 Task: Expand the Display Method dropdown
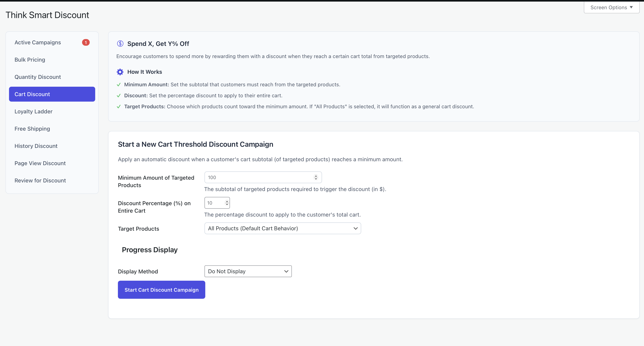point(248,271)
